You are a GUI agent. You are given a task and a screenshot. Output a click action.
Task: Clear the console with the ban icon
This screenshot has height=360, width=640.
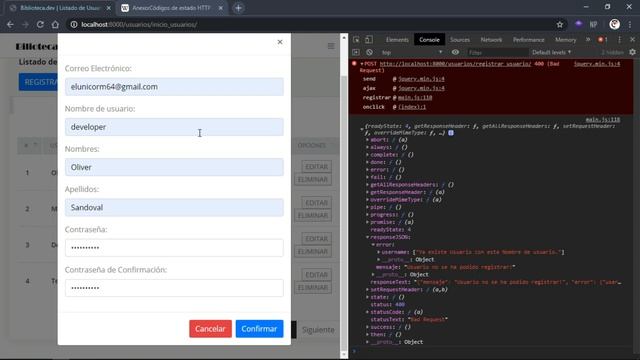[369, 52]
